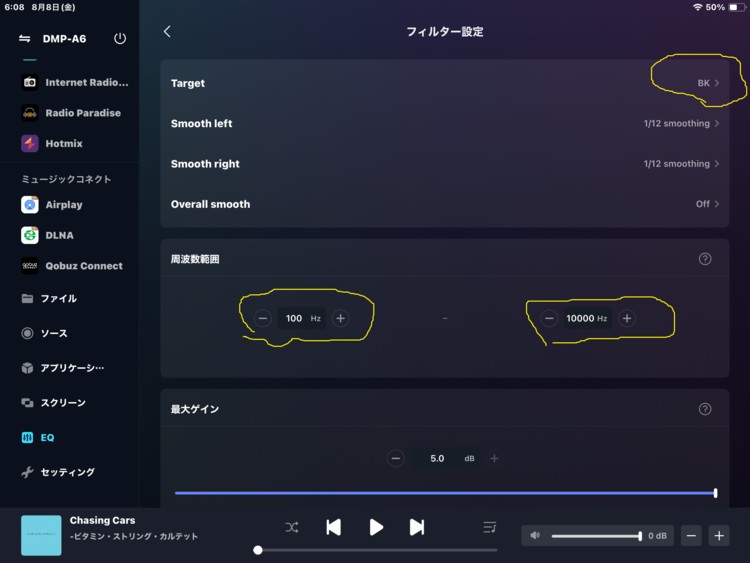This screenshot has width=750, height=563.
Task: Raise volume with the plus button
Action: [x=719, y=536]
